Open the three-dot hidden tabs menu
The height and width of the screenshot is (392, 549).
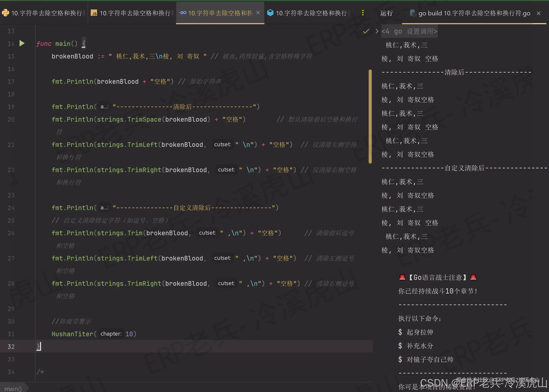(363, 13)
